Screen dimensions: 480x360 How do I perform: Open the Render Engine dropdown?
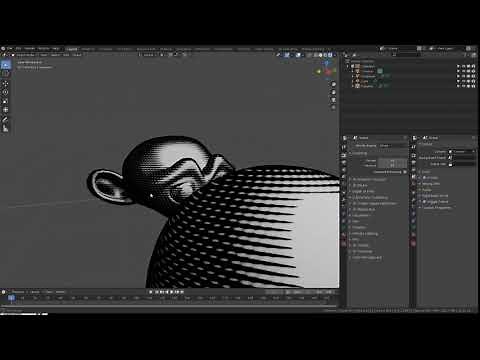(393, 146)
